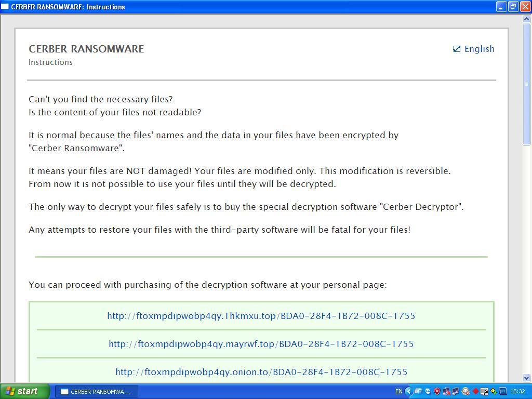The height and width of the screenshot is (399, 532).
Task: Click the line starting "Any attempts to restore"
Action: point(220,230)
